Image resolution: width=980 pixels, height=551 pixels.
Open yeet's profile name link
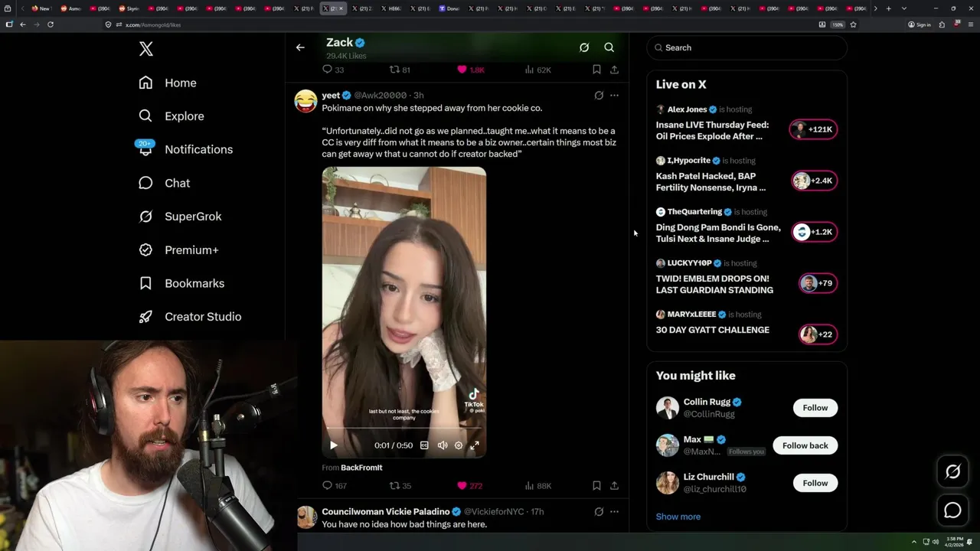[331, 96]
